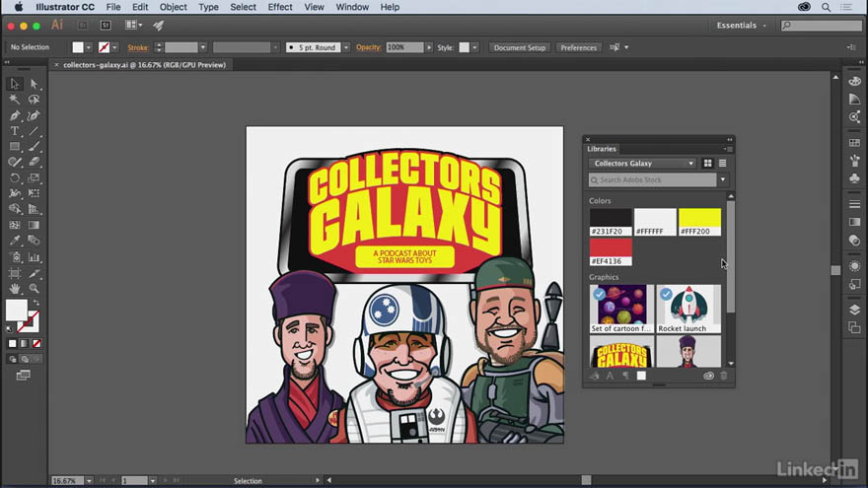Open the fill color dropdown arrow
868x488 pixels.
pyautogui.click(x=89, y=47)
